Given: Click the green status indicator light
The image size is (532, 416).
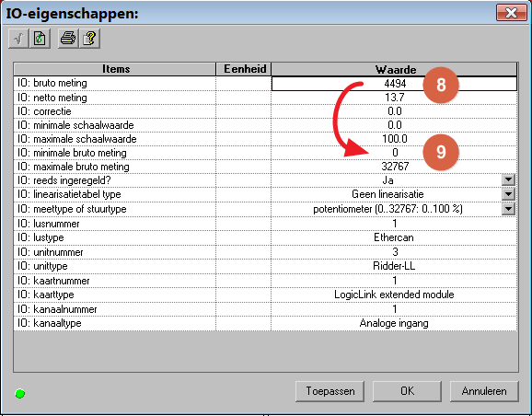Looking at the screenshot, I should tap(20, 394).
